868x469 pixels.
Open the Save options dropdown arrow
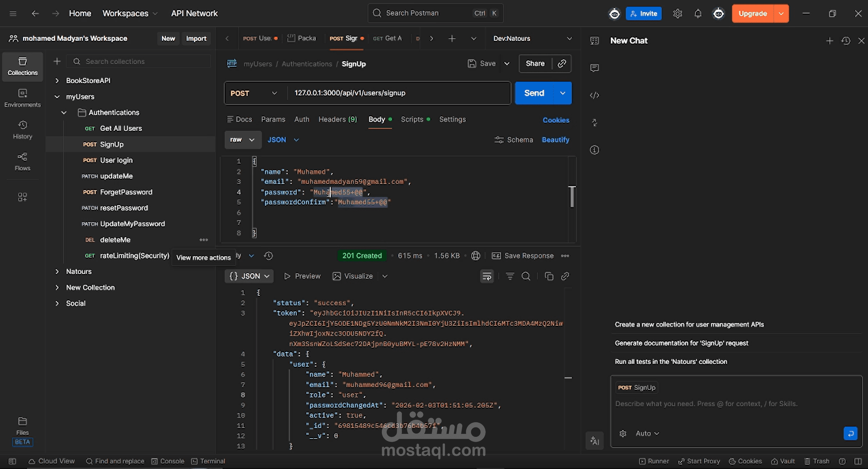point(507,64)
